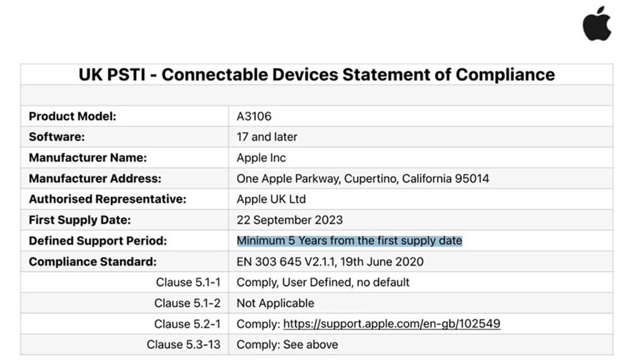Select the 'Not Applicable' cell
Image resolution: width=644 pixels, height=362 pixels.
click(275, 303)
